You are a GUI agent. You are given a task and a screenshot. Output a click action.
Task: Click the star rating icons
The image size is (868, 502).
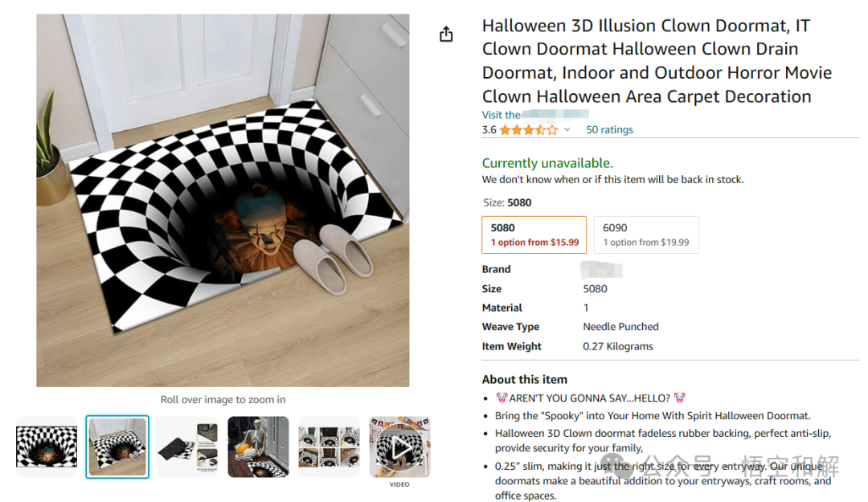click(528, 130)
